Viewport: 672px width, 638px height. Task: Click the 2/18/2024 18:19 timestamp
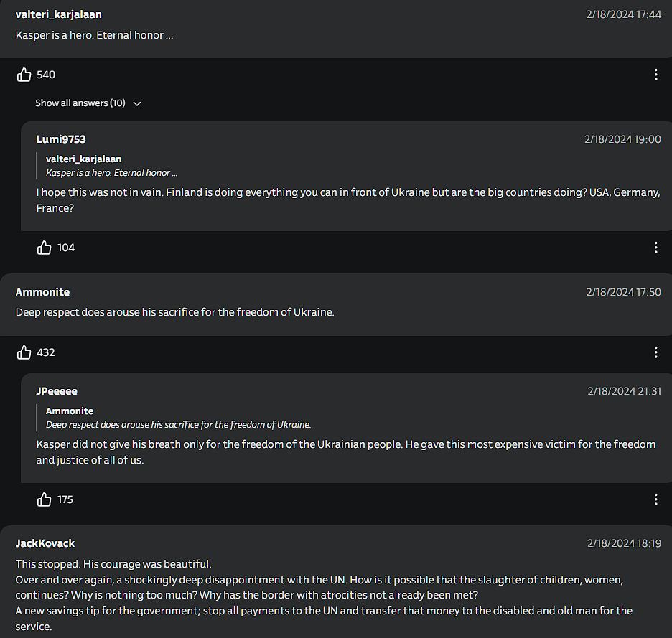(x=624, y=543)
